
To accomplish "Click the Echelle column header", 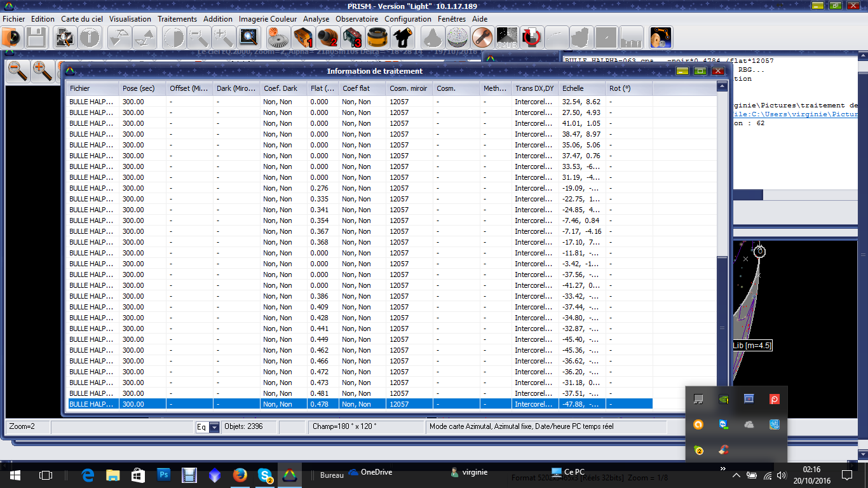I will [x=582, y=88].
